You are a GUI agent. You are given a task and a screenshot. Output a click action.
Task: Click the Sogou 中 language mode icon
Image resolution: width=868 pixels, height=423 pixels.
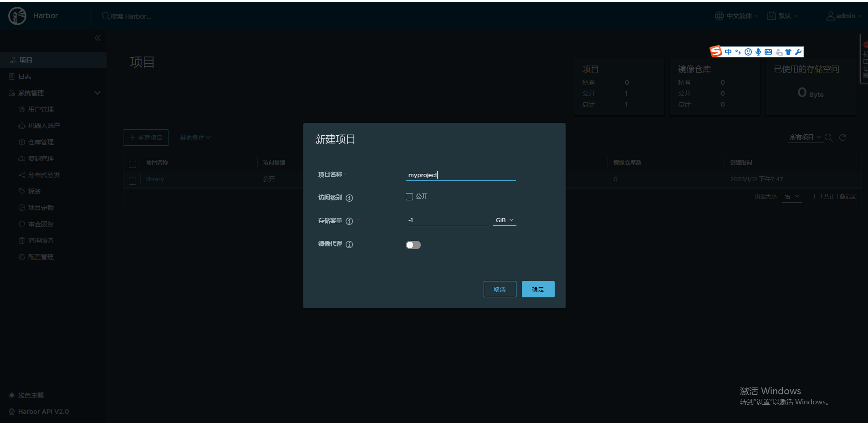[x=728, y=52]
